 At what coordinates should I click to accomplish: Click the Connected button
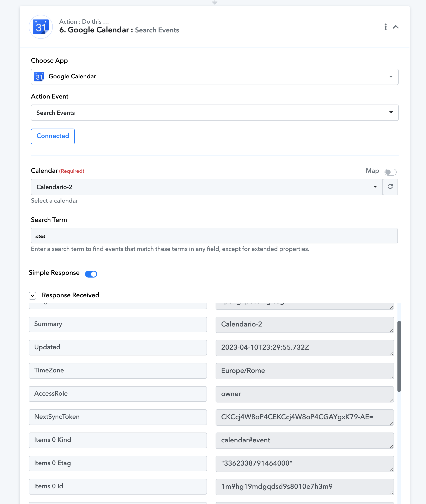pyautogui.click(x=53, y=136)
